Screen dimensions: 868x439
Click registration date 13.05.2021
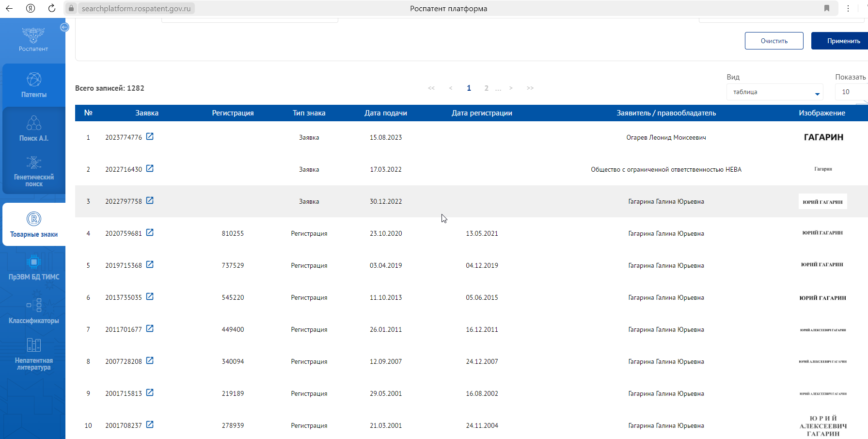tap(482, 233)
